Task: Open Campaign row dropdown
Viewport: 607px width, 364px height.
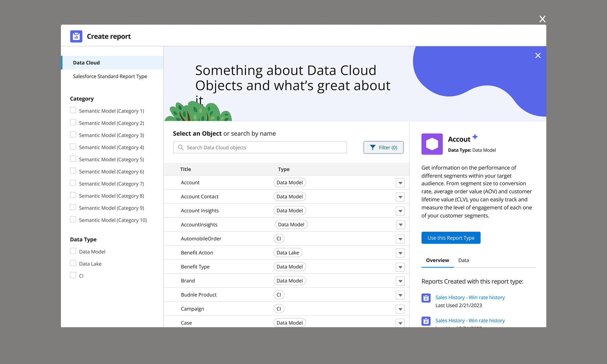Action: pyautogui.click(x=400, y=309)
